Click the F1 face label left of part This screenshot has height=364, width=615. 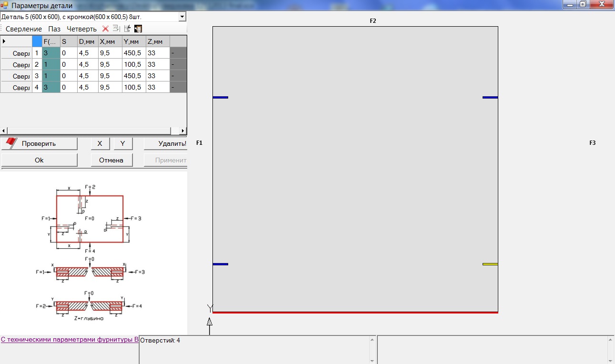(199, 142)
